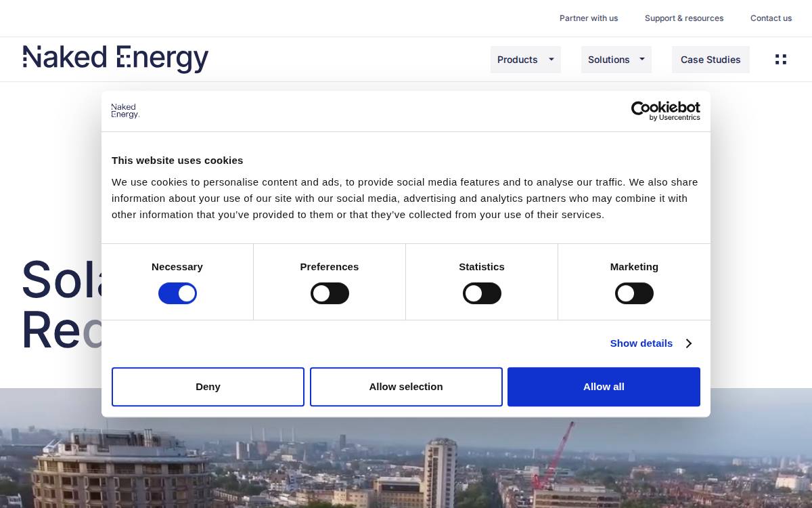Click the Necessary category label
Image resolution: width=812 pixels, height=508 pixels.
177,267
